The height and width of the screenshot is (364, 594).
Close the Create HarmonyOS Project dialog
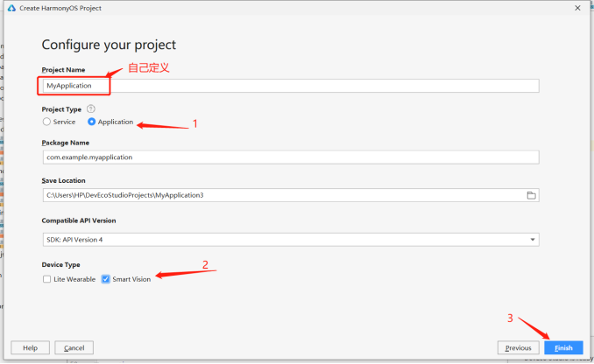pyautogui.click(x=577, y=8)
